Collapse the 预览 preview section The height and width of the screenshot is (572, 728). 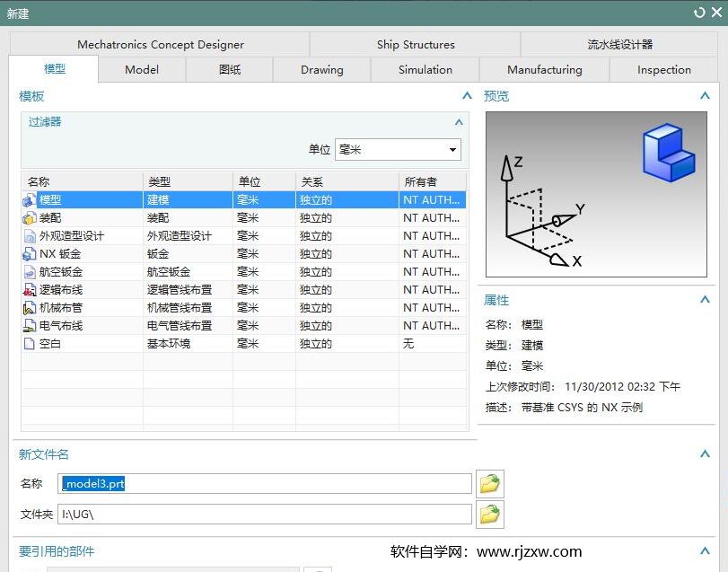[705, 96]
